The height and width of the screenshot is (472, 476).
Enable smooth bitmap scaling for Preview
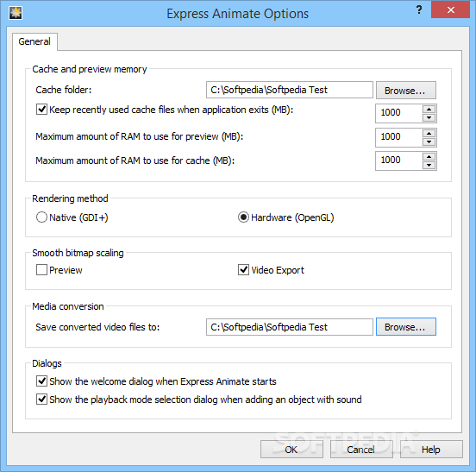pyautogui.click(x=41, y=270)
